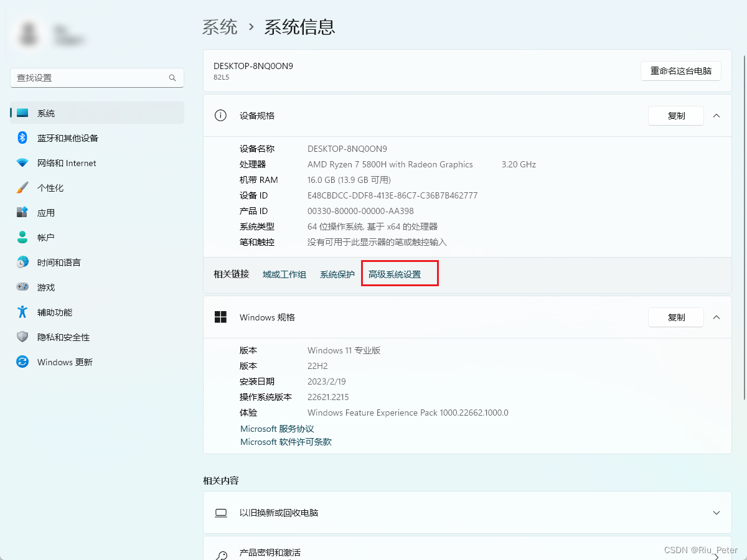The height and width of the screenshot is (560, 747).
Task: Click the 相关内容 section heading
Action: pos(221,480)
